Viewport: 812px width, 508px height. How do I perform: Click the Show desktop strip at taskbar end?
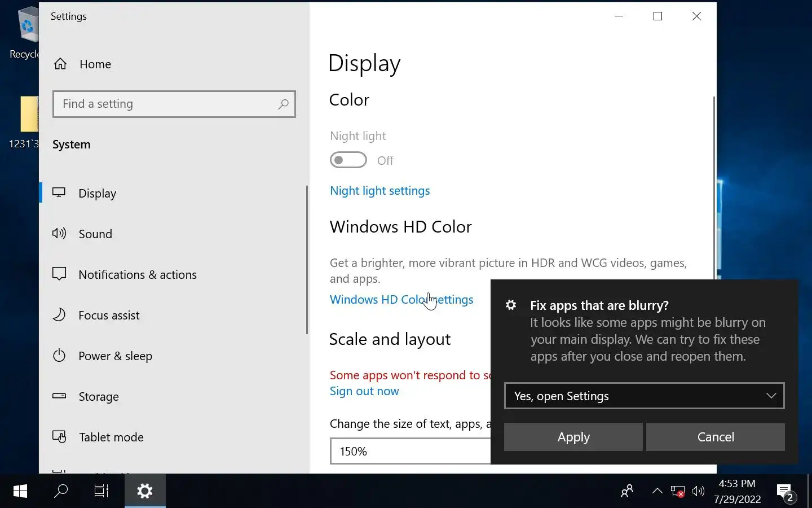[810, 491]
